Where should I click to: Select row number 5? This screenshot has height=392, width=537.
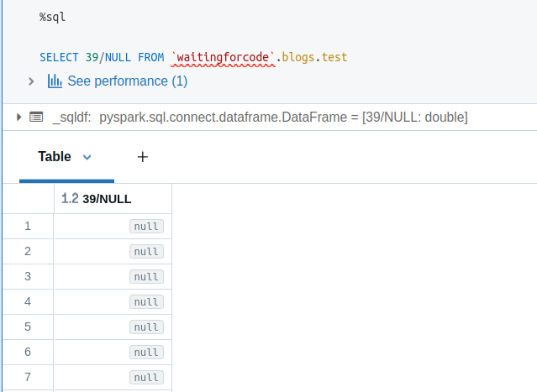[28, 327]
